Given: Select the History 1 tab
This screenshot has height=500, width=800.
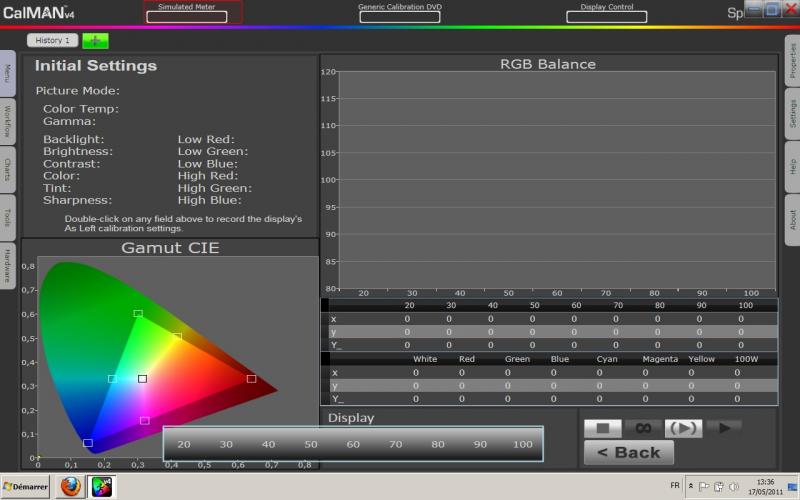Looking at the screenshot, I should pyautogui.click(x=53, y=40).
